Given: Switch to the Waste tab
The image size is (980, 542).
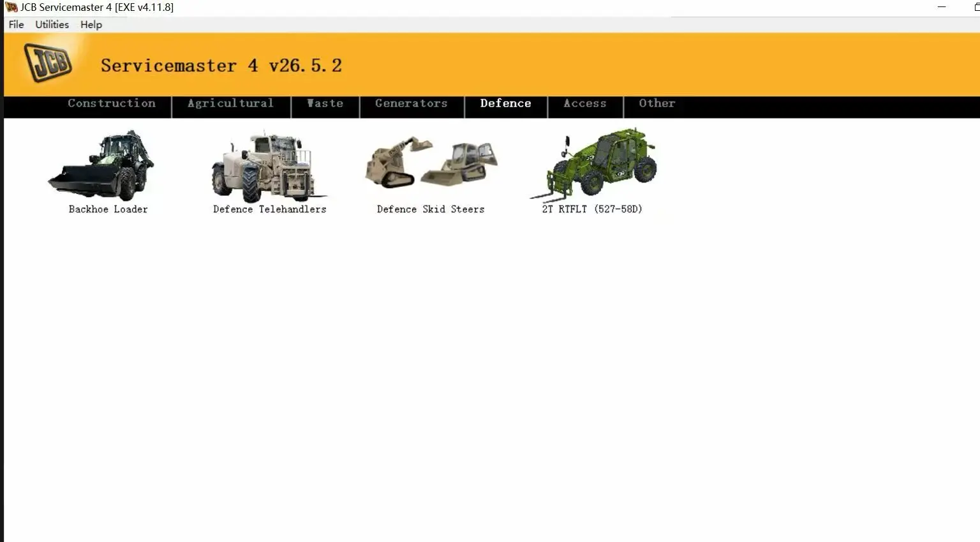Looking at the screenshot, I should pos(325,103).
